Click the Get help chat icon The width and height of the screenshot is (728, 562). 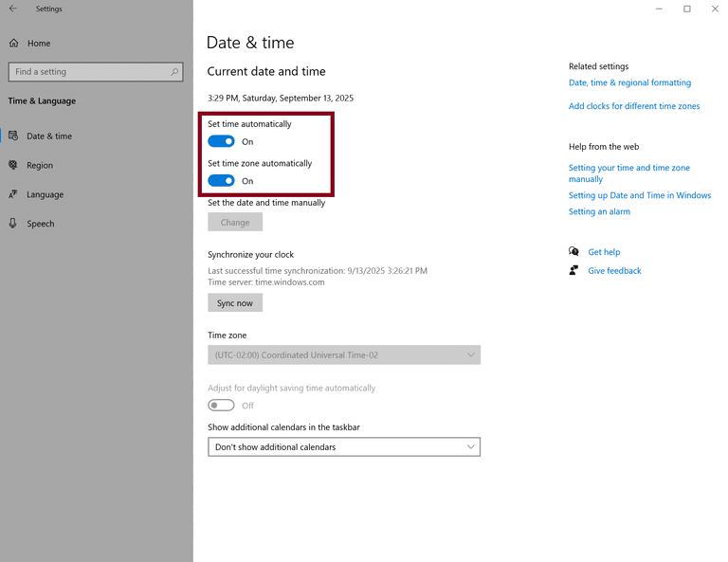click(574, 252)
